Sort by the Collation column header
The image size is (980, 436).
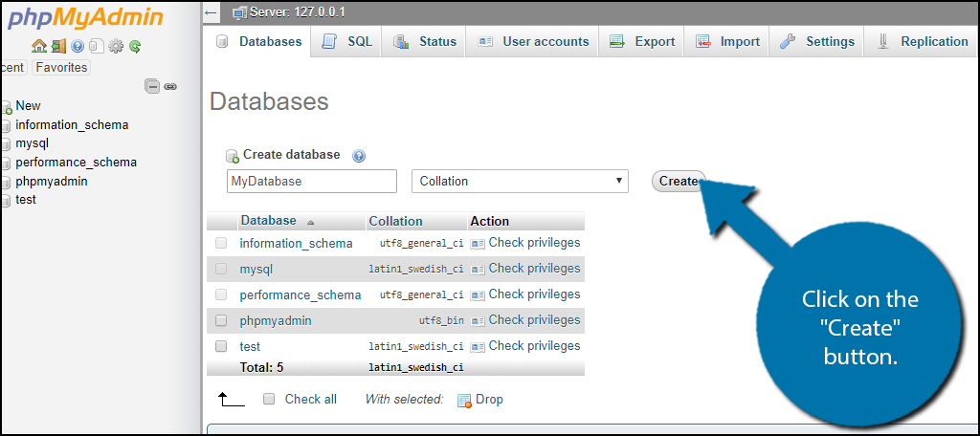pos(395,221)
